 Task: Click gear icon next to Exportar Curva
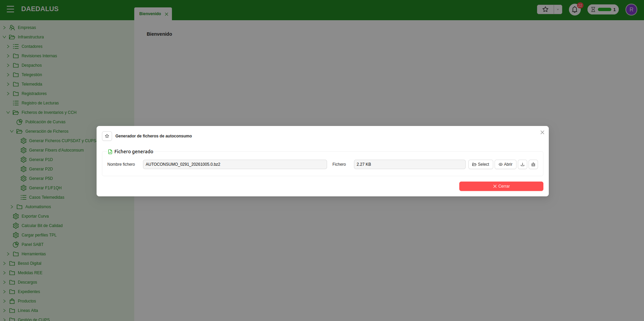tap(16, 216)
